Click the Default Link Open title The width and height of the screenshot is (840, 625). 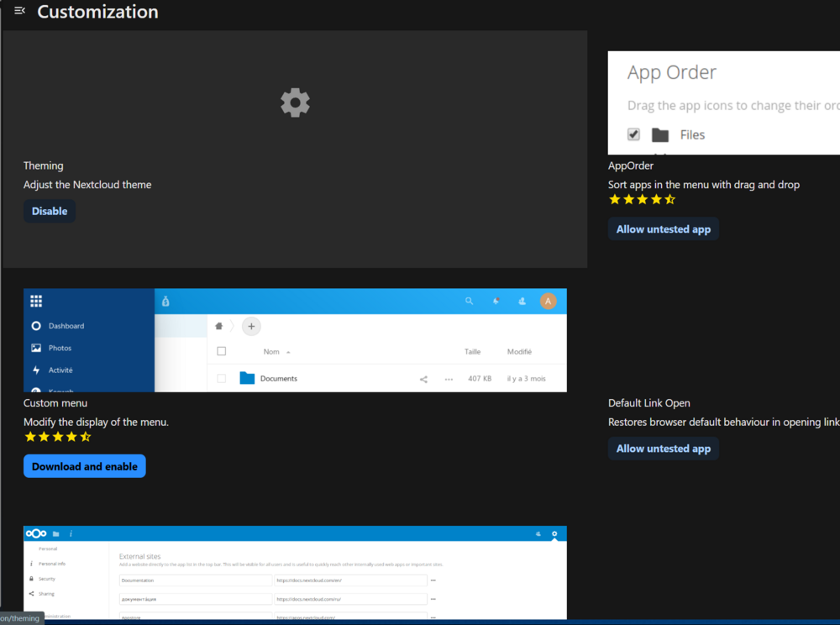coord(648,402)
